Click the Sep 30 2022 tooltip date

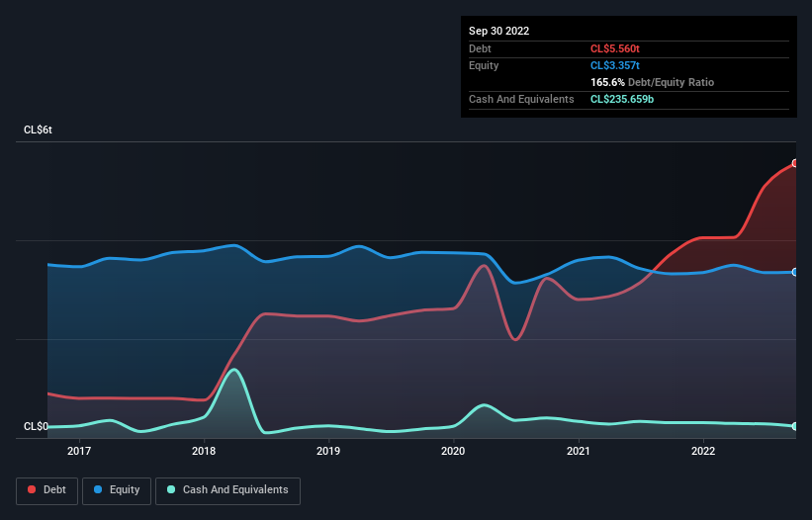[499, 31]
